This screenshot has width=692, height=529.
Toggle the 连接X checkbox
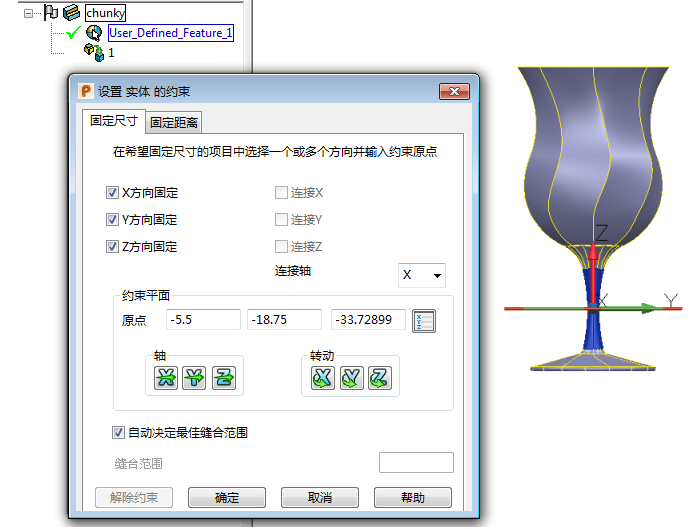click(x=281, y=193)
